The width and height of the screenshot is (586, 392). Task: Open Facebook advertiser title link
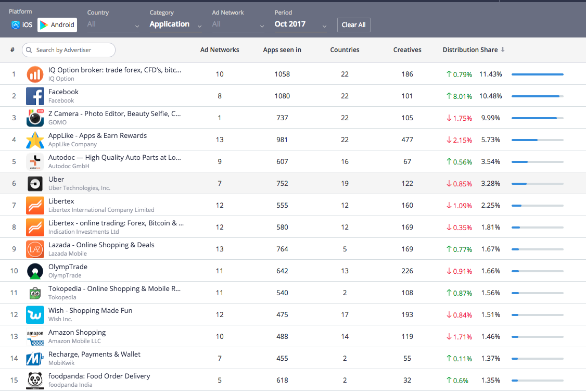click(63, 92)
